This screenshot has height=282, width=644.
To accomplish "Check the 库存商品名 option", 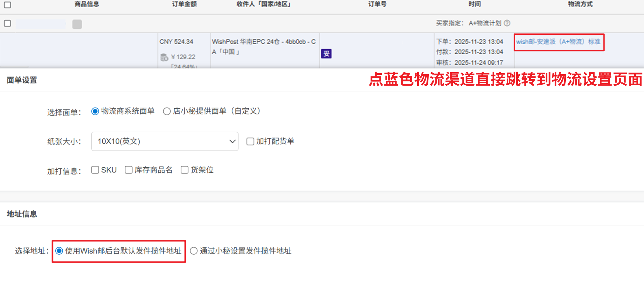I will [x=128, y=170].
